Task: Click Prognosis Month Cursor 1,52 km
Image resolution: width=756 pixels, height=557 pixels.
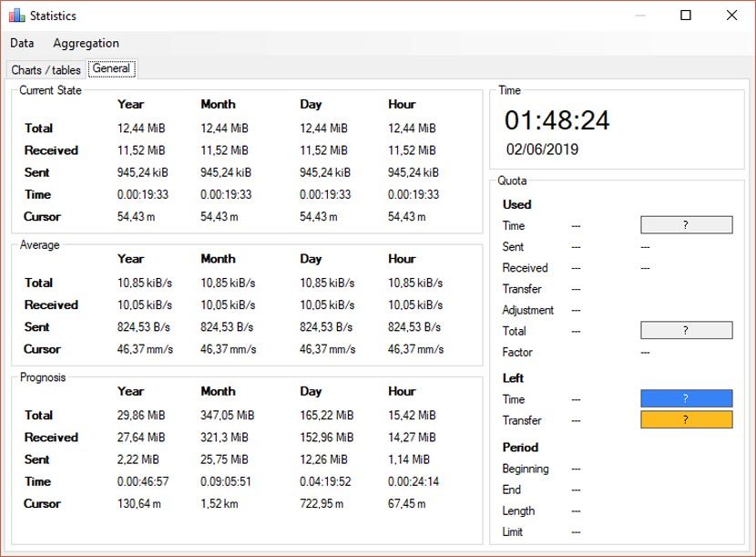Action: click(220, 504)
